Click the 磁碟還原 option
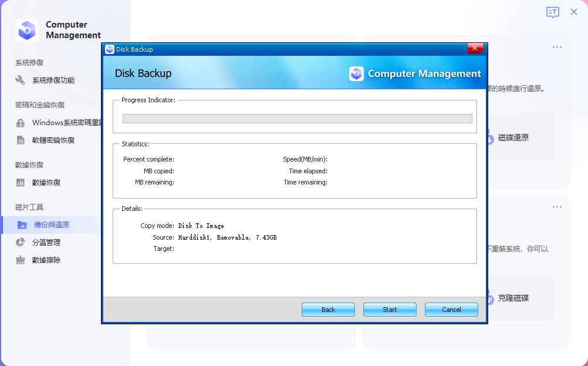The image size is (588, 366). (513, 137)
